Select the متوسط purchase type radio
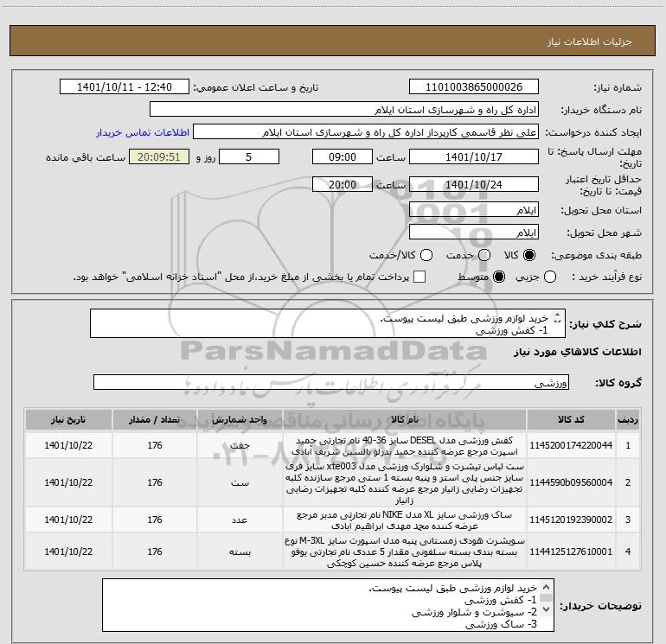 [x=499, y=277]
